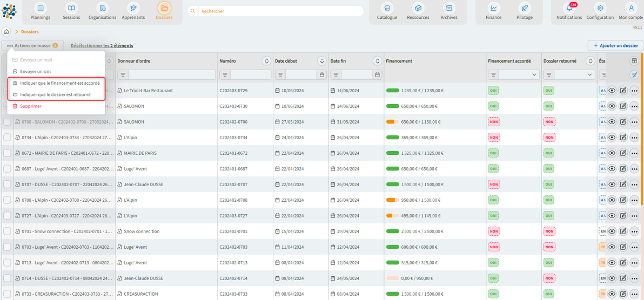Viewport: 644px width, 300px height.
Task: Open the Catalogue
Action: click(x=387, y=12)
